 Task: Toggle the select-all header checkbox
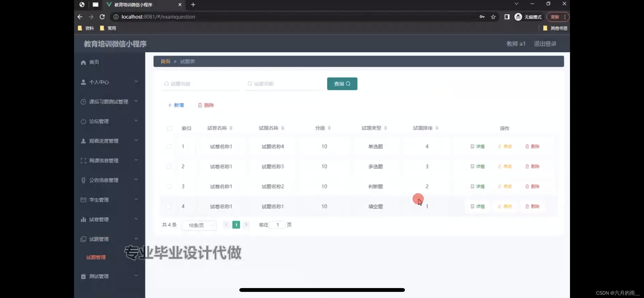169,128
